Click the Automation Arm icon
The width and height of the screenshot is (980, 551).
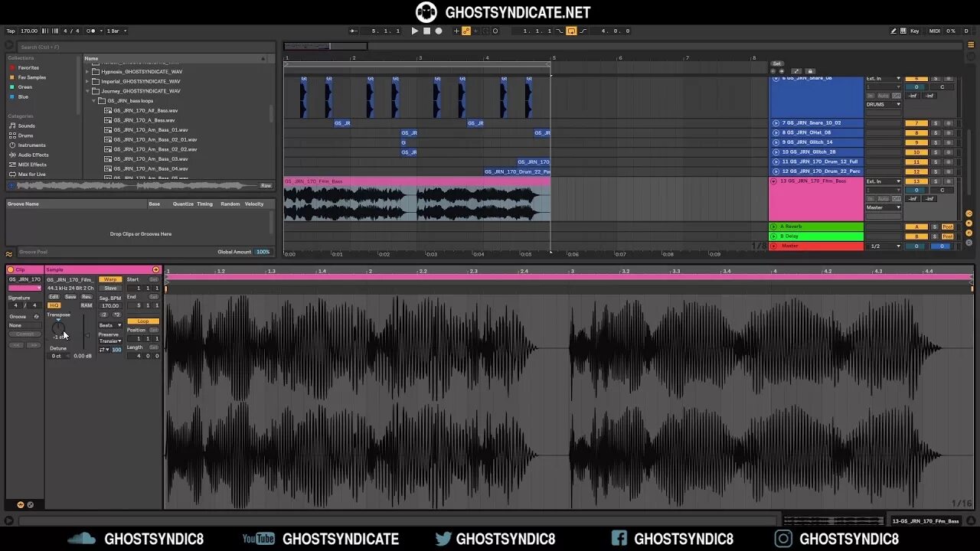[x=465, y=31]
